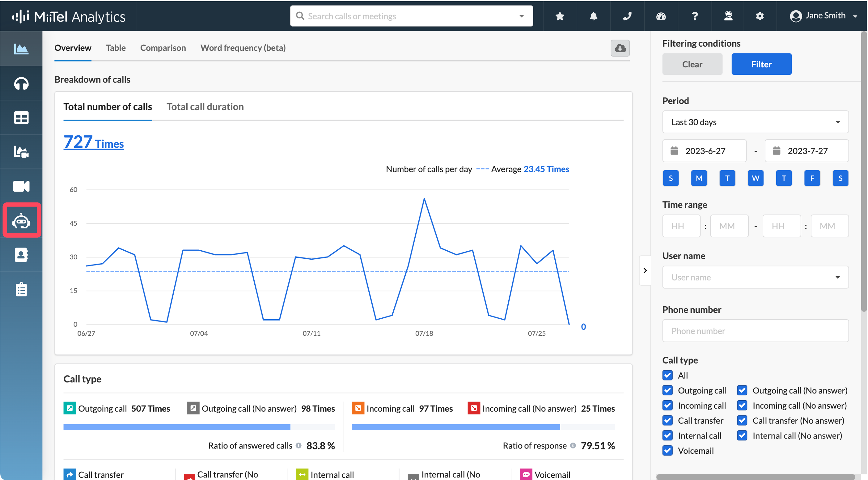Click the Voicemail pink icon
Image resolution: width=868 pixels, height=480 pixels.
(x=526, y=474)
